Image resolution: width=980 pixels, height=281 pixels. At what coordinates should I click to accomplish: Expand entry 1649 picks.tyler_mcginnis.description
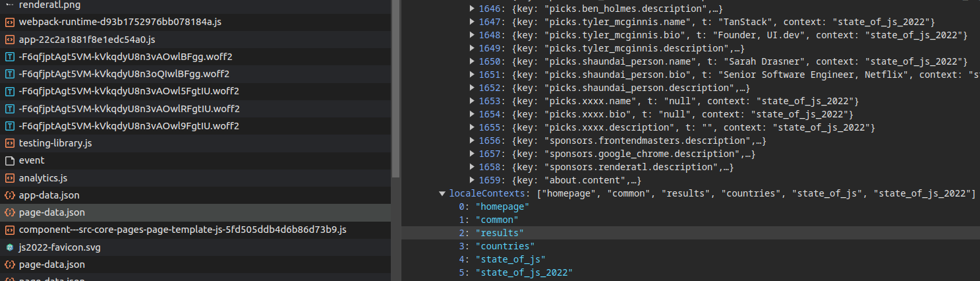[472, 48]
